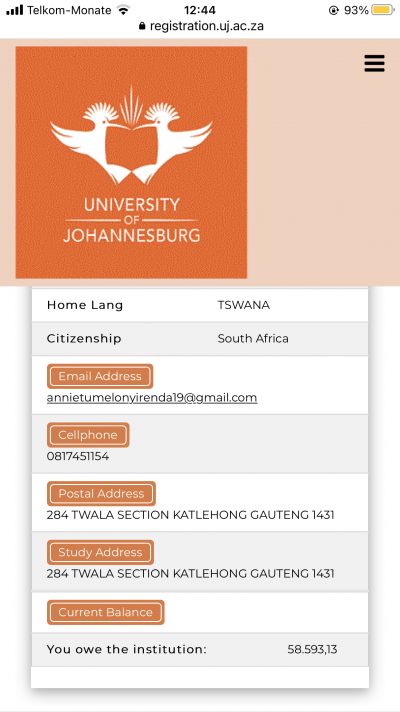
Task: Tap the 12:44 clock in status bar
Action: click(x=200, y=10)
